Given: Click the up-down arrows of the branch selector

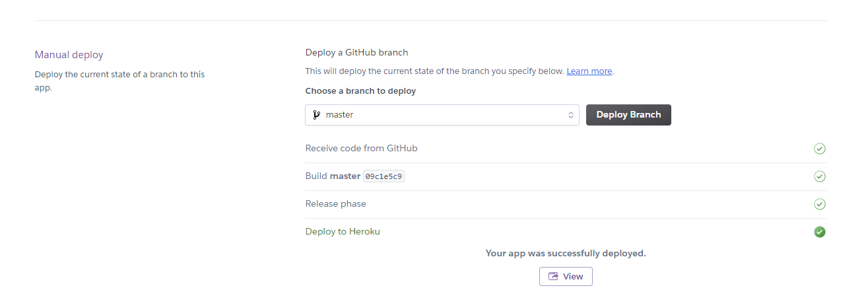Looking at the screenshot, I should [571, 115].
